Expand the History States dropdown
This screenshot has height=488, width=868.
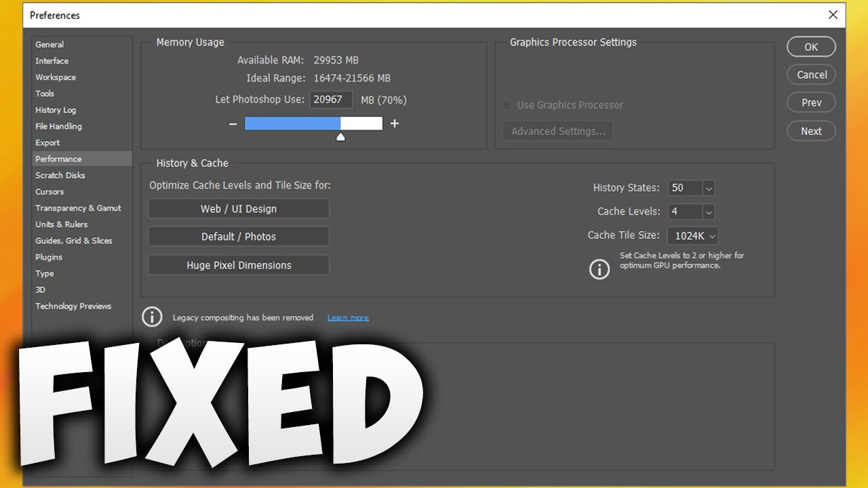point(709,188)
